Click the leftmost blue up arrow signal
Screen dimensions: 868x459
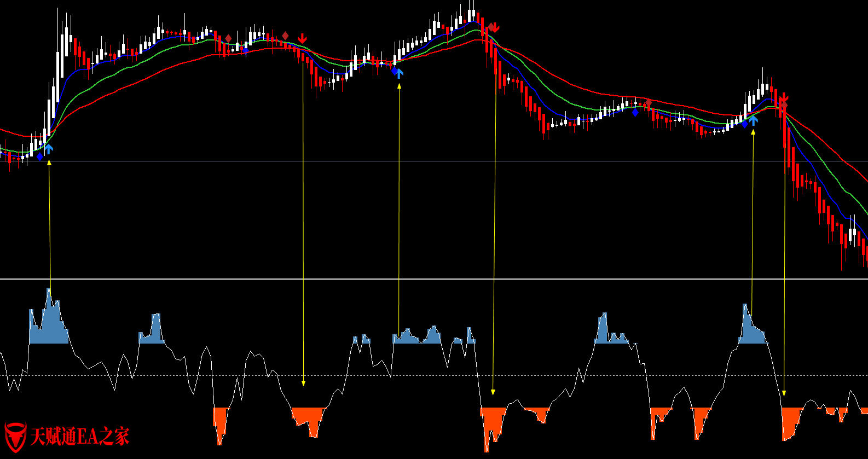point(49,149)
